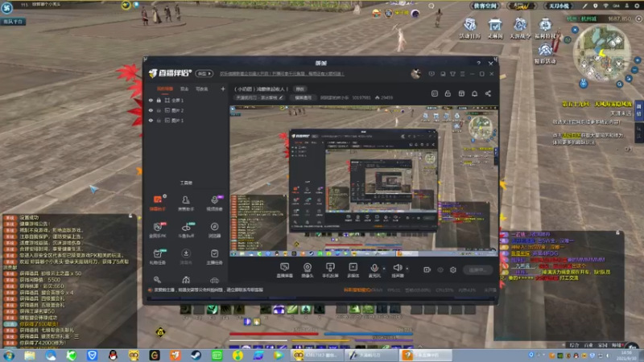
Task: Open the skin/theme icon in title bar
Action: coord(452,74)
